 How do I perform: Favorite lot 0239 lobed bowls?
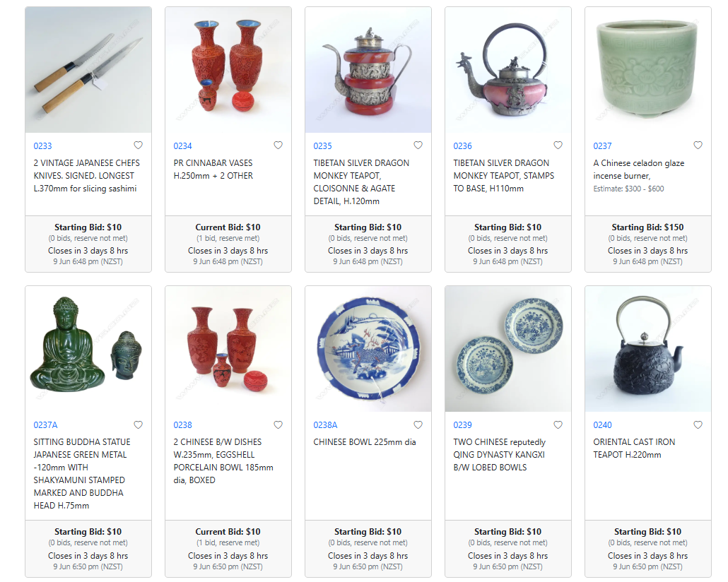[x=558, y=424]
